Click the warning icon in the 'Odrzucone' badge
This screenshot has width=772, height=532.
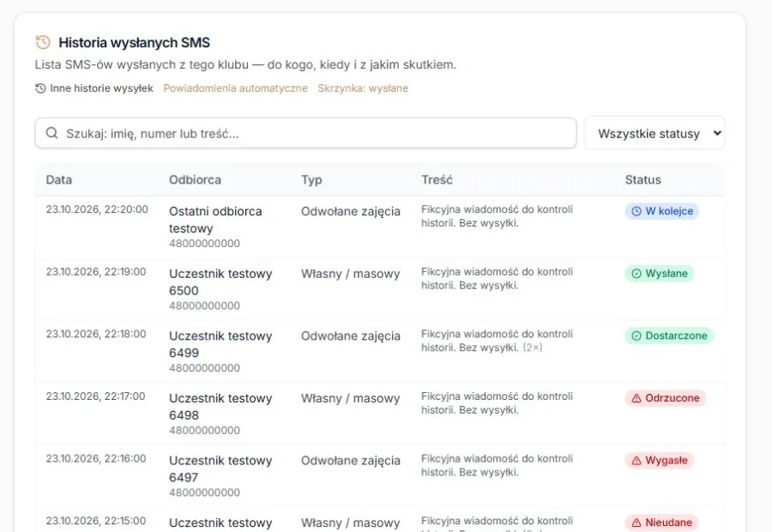[x=636, y=398]
